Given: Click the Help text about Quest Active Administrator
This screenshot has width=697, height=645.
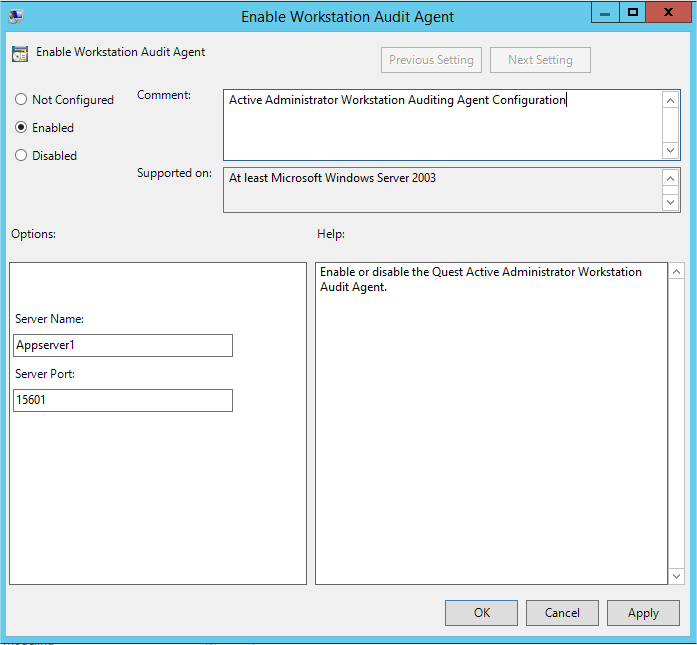Looking at the screenshot, I should coord(481,279).
